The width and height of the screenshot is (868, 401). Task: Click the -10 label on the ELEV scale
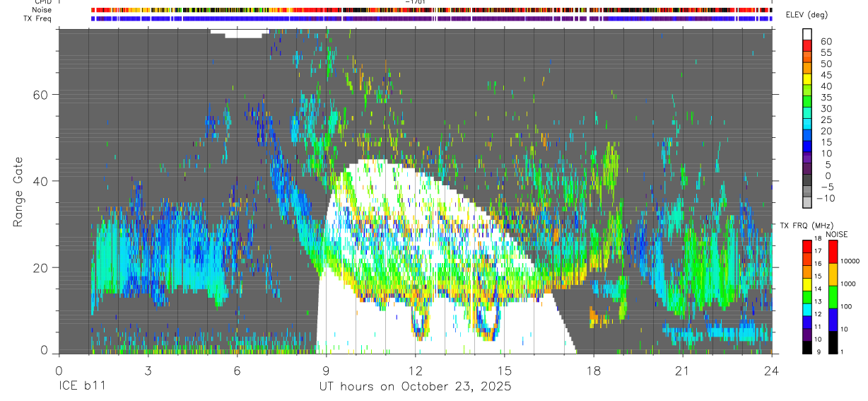point(826,199)
